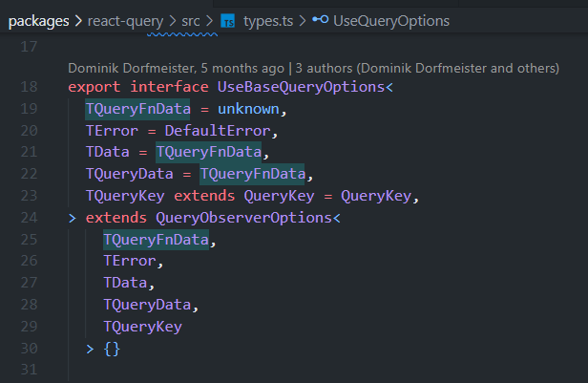Click line number 24 in gutter
The width and height of the screenshot is (588, 383).
29,218
